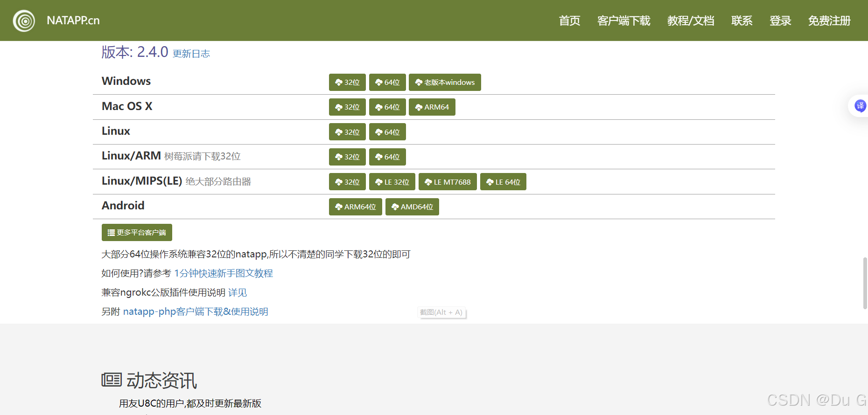This screenshot has height=415, width=868.
Task: Open 1分钟快速新手图文教程 link
Action: pyautogui.click(x=224, y=273)
